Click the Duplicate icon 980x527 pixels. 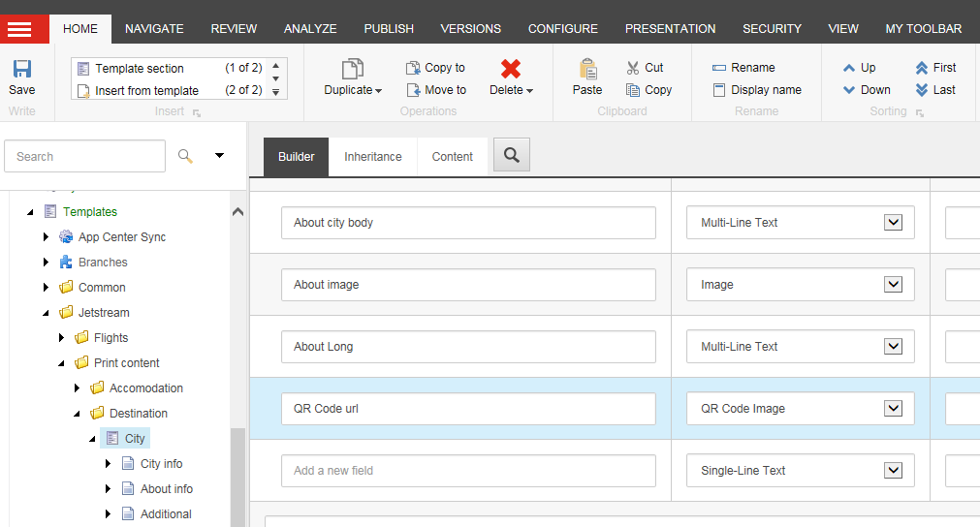coord(353,69)
